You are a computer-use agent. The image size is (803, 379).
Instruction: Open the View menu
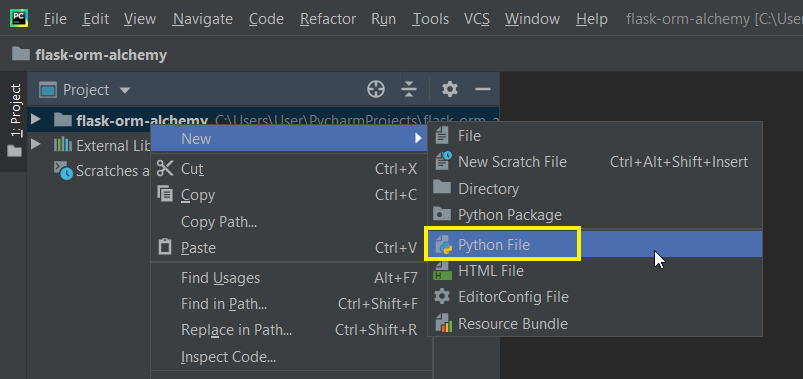pyautogui.click(x=140, y=19)
